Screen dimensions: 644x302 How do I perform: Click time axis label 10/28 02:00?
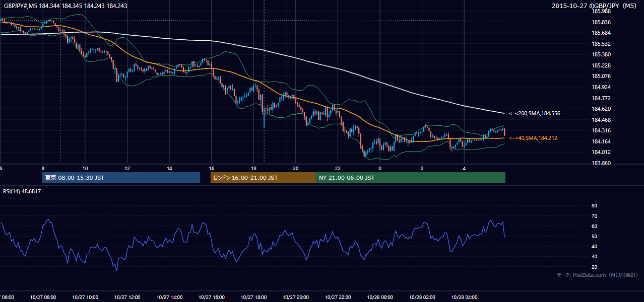[422, 297]
